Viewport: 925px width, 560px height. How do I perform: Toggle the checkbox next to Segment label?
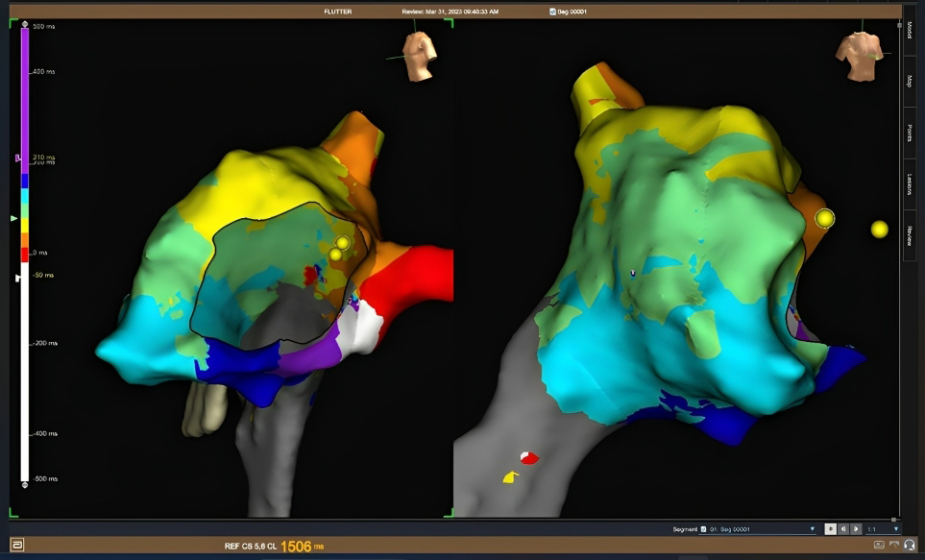(x=704, y=529)
